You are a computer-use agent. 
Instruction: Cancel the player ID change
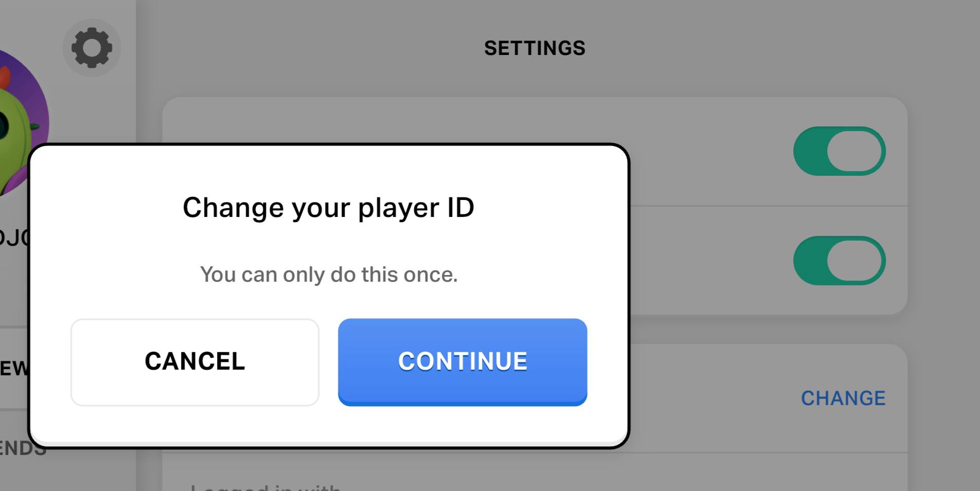195,362
